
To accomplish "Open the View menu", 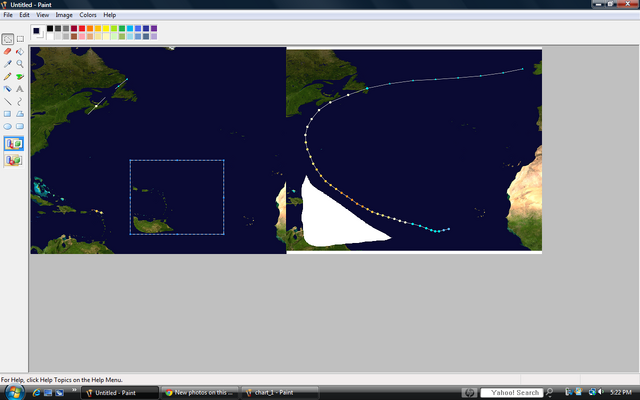I will tap(42, 15).
